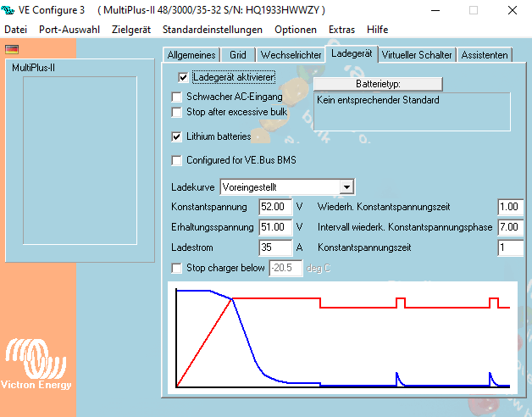
Task: Check Configured for VE.Bus BMS
Action: point(176,160)
